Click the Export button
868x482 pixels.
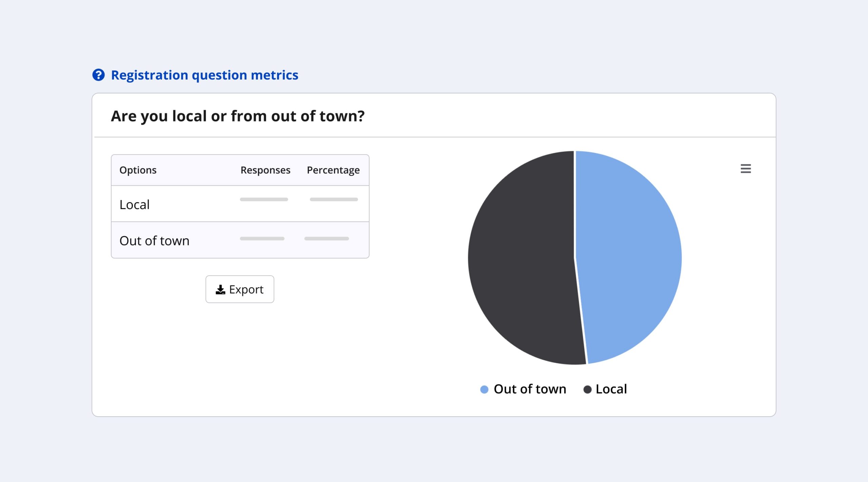(x=240, y=289)
